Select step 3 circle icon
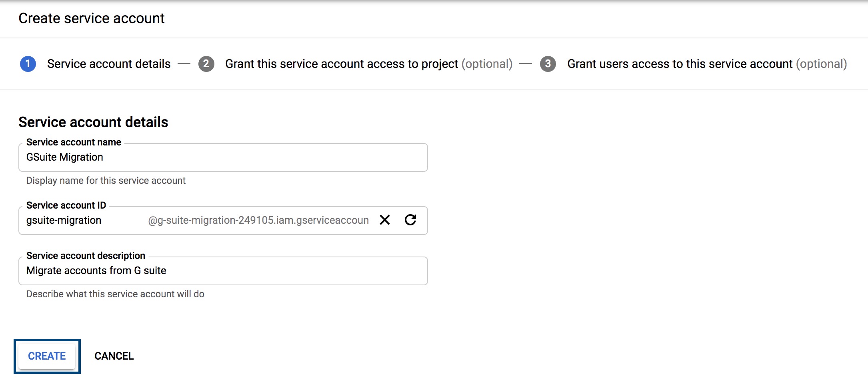This screenshot has width=868, height=382. (548, 64)
